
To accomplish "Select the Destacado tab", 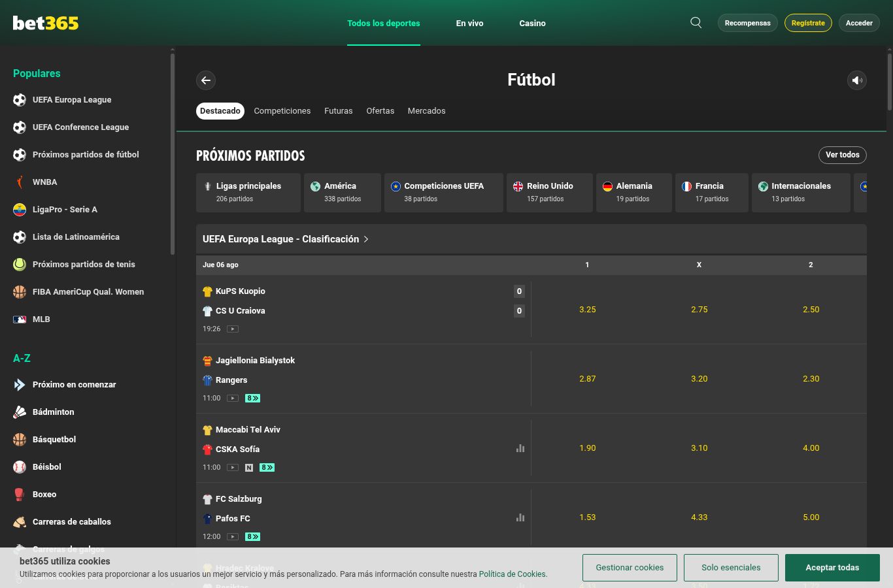I will [x=220, y=111].
